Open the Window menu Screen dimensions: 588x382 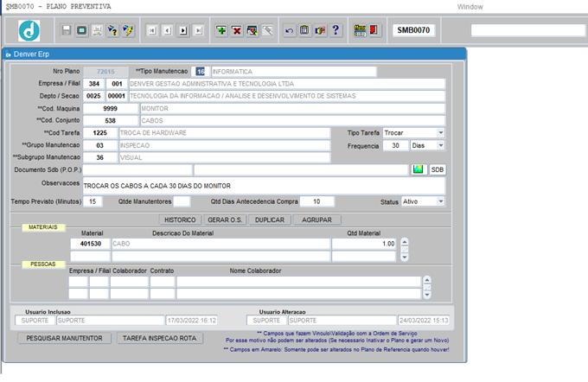(x=470, y=7)
